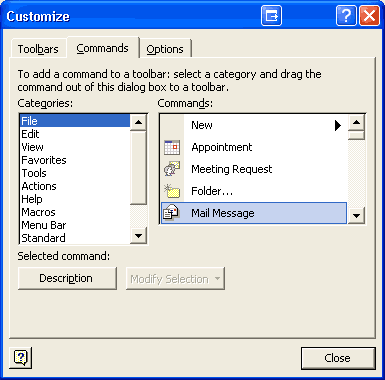Open the Options tab
Image resolution: width=385 pixels, height=380 pixels.
[165, 49]
